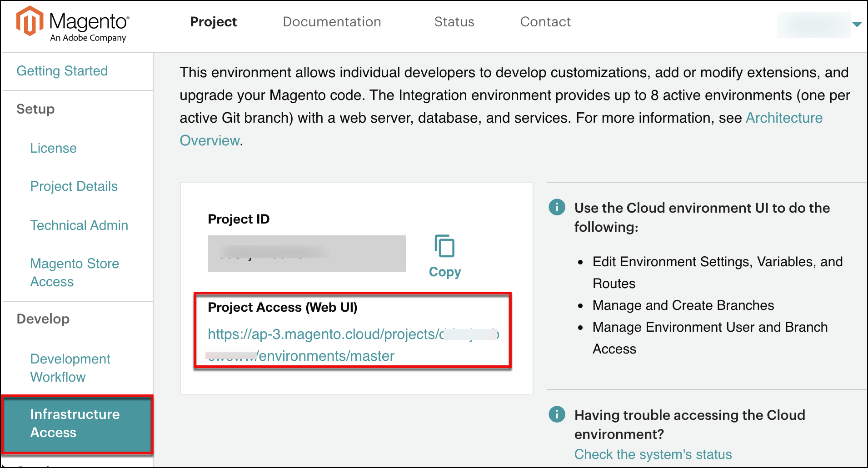
Task: Open the Documentation tab
Action: pyautogui.click(x=332, y=22)
